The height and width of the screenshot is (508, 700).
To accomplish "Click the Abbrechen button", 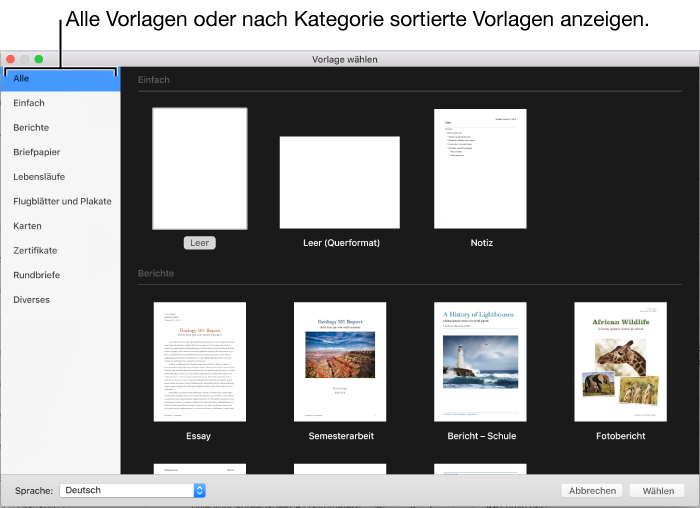I will (x=591, y=491).
